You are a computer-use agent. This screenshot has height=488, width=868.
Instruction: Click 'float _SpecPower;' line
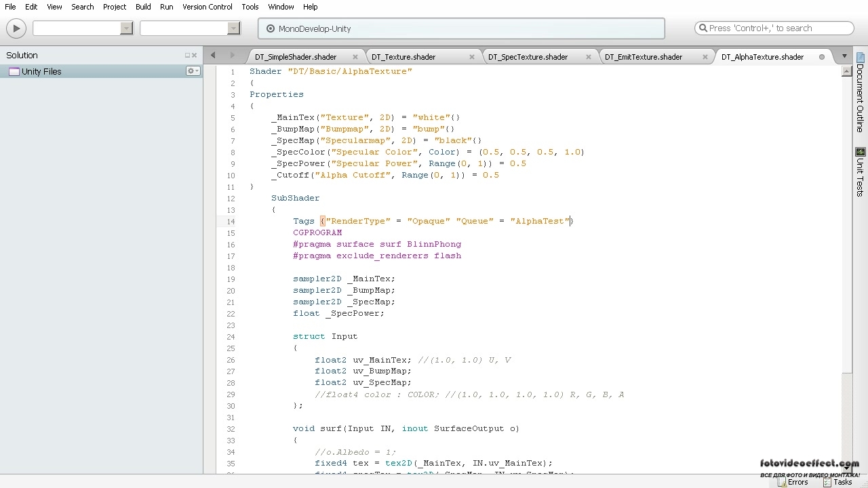[x=338, y=313]
